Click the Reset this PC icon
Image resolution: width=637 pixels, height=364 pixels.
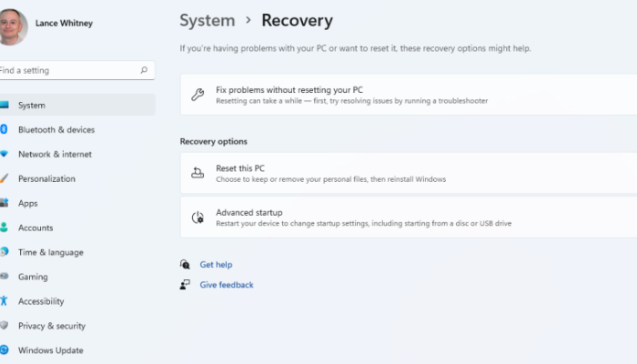(197, 173)
